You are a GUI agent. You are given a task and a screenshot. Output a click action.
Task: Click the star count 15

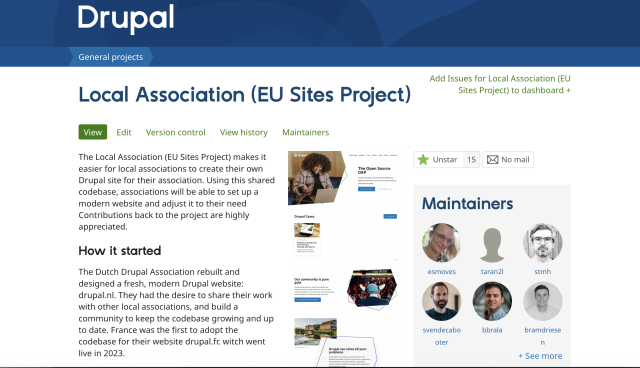point(471,160)
